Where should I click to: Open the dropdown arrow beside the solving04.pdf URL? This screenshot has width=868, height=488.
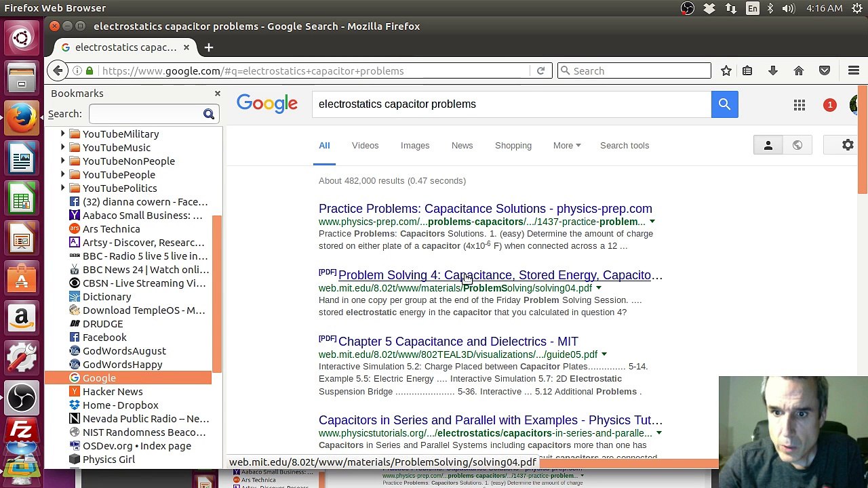click(x=598, y=288)
